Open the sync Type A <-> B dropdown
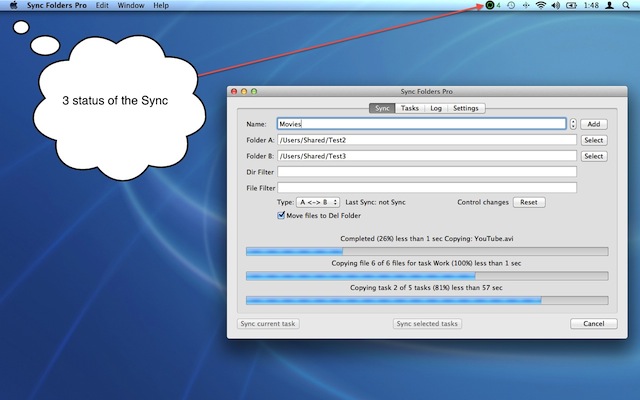 coord(319,202)
